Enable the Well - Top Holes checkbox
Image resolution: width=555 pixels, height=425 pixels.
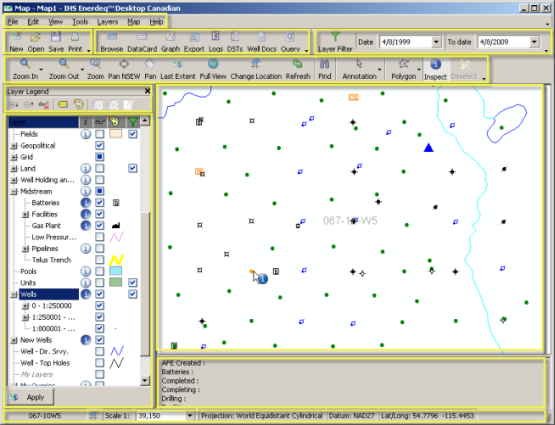pos(100,363)
